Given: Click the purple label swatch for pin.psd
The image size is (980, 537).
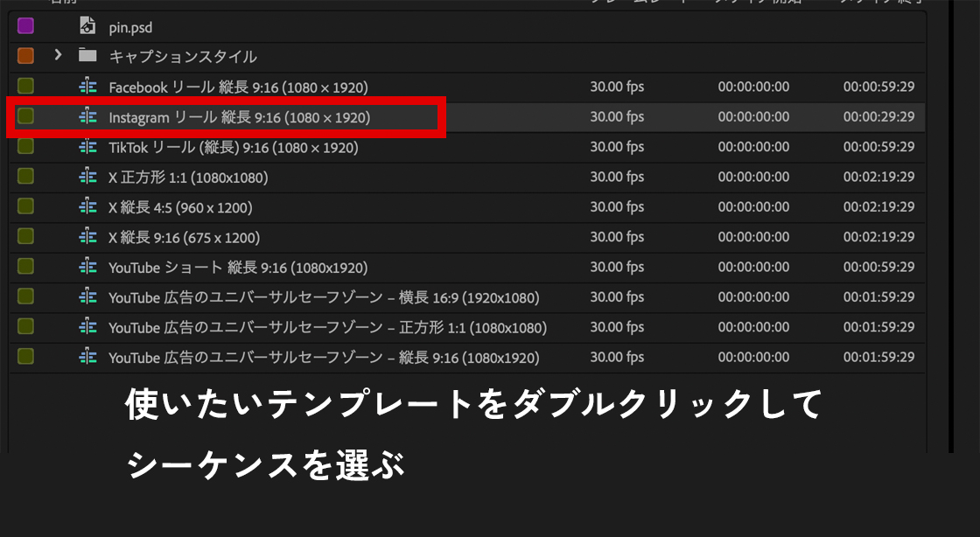Looking at the screenshot, I should click(25, 26).
